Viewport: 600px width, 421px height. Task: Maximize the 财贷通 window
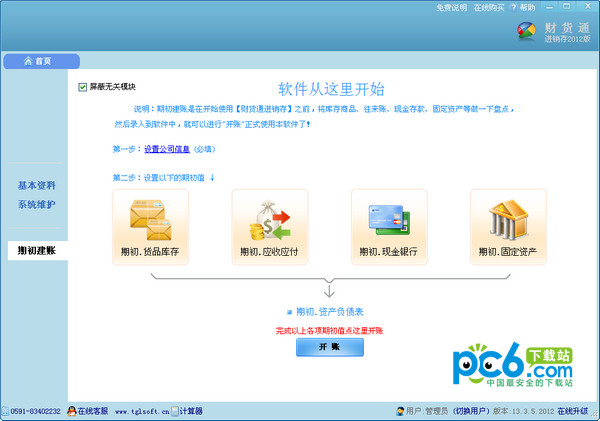567,7
